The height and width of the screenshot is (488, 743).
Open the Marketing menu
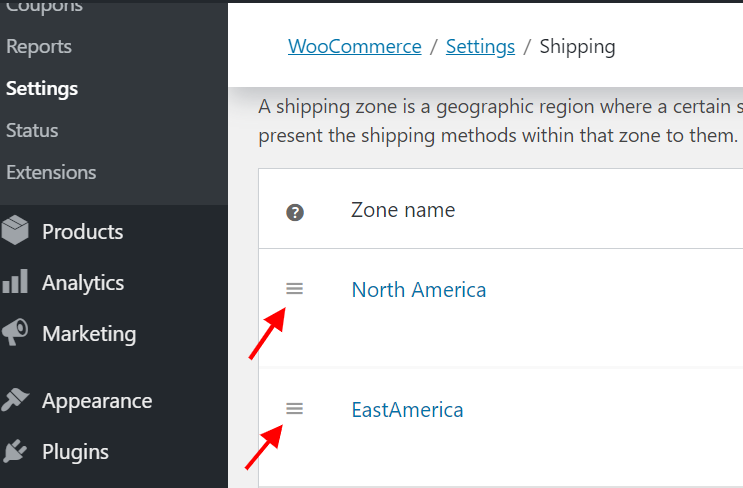click(89, 333)
